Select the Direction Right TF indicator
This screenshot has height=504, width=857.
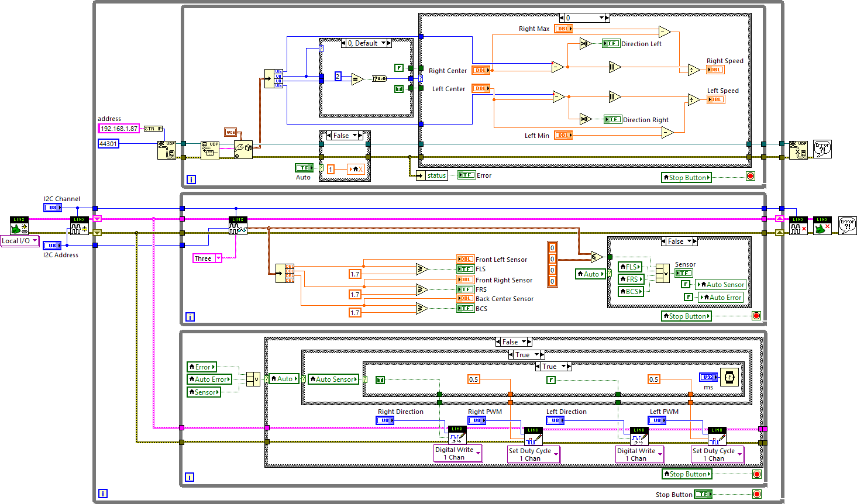pos(612,119)
